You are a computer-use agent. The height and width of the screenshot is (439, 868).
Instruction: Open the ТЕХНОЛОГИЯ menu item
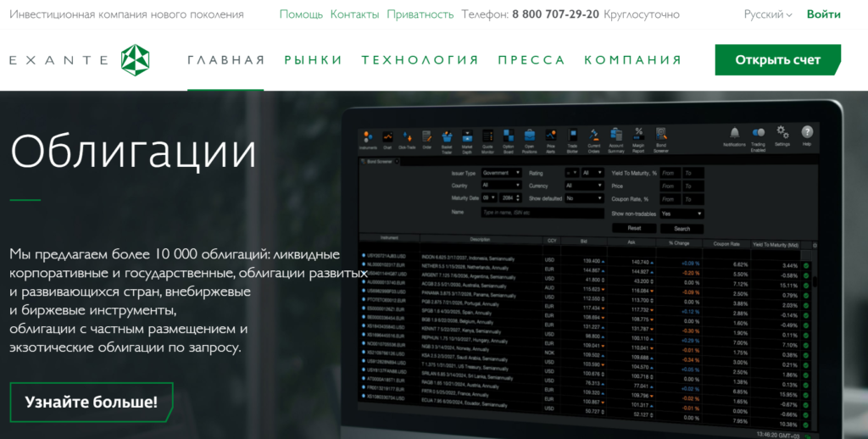click(x=420, y=60)
